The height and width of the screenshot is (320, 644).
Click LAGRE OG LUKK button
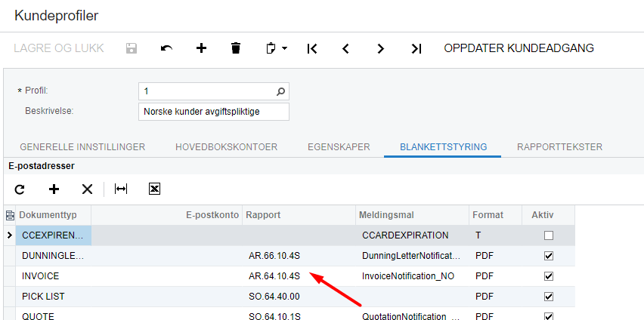coord(59,48)
